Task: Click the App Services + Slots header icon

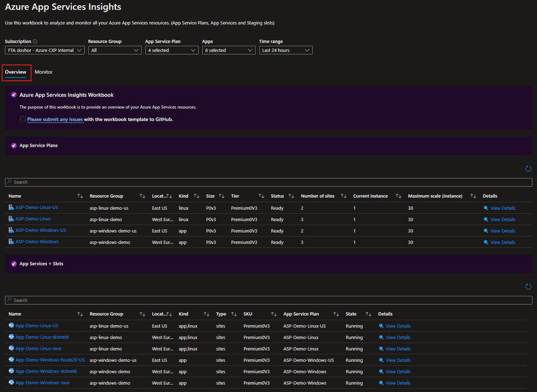Action: (13, 264)
